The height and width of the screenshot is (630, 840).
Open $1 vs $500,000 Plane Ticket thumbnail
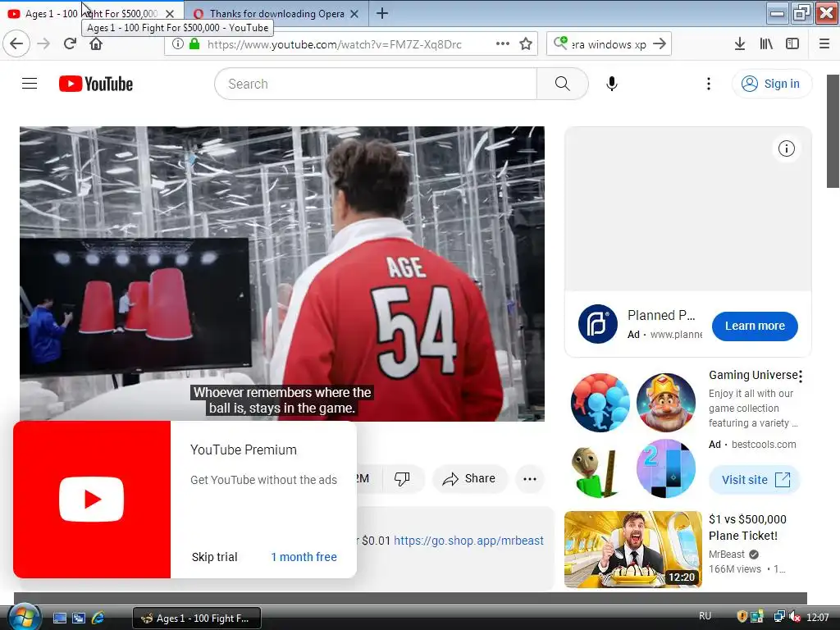point(632,549)
